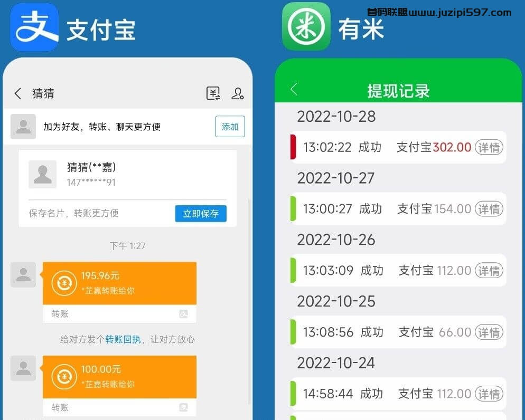This screenshot has width=525, height=420.
Task: Click the 猜猜 chat title
Action: tap(43, 93)
